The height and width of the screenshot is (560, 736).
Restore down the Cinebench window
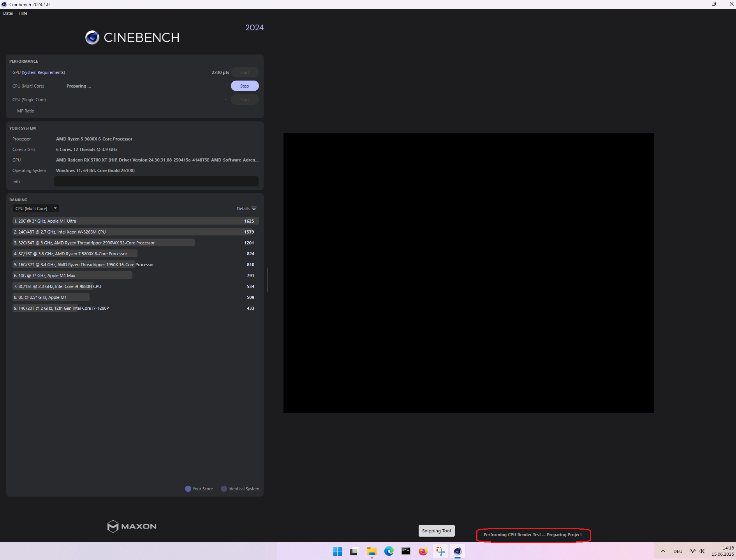tap(714, 4)
